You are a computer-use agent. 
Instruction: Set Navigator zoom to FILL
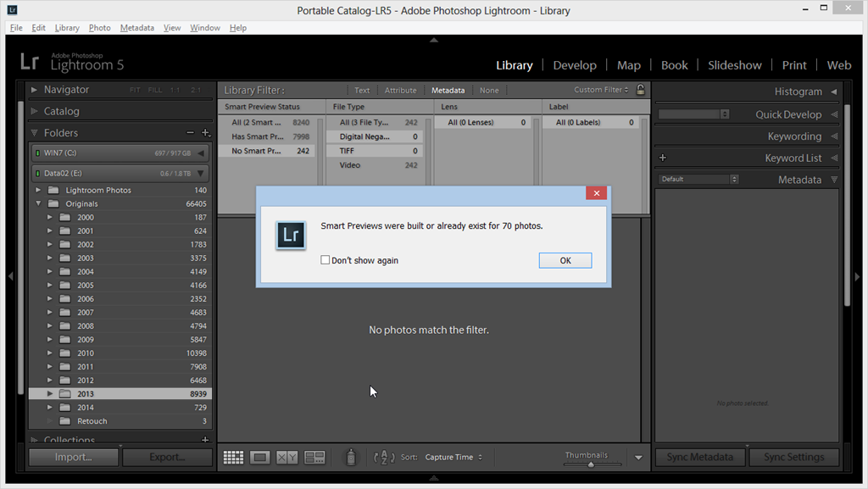coord(155,90)
